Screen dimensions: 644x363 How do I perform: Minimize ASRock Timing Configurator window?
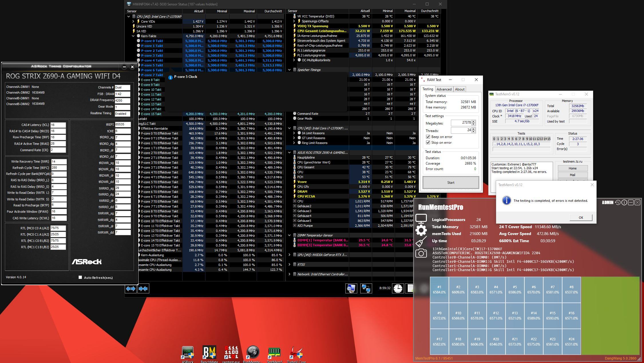click(x=124, y=67)
